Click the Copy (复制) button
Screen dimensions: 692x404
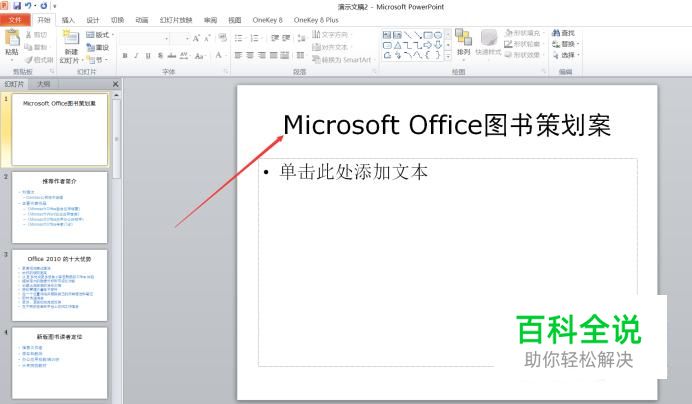click(x=38, y=47)
